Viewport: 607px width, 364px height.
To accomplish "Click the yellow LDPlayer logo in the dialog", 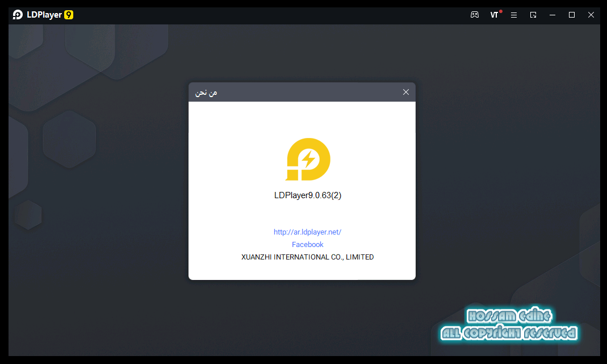I will (x=308, y=159).
